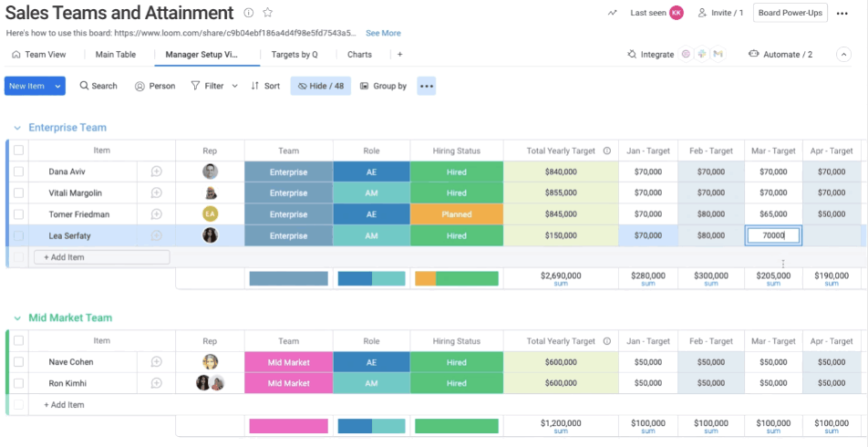The width and height of the screenshot is (868, 447).
Task: Collapse the Mid Market Team group
Action: coord(17,318)
